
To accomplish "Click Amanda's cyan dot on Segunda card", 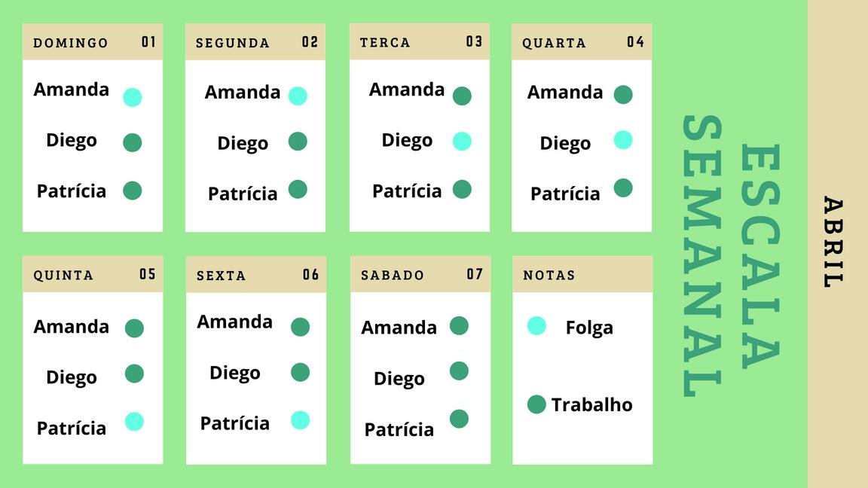I will tap(298, 96).
